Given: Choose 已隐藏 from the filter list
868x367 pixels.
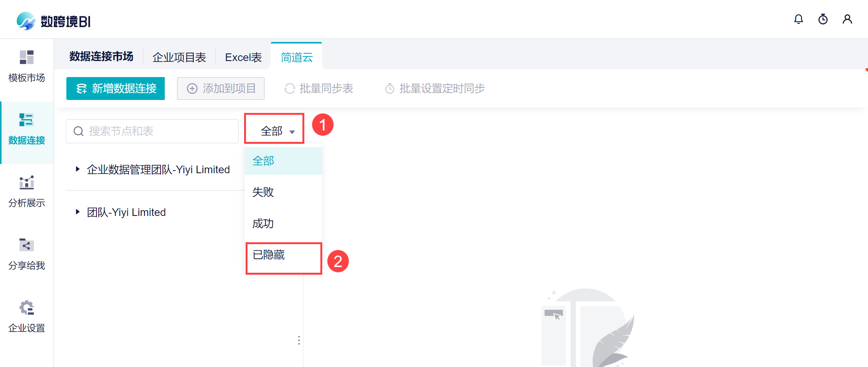Looking at the screenshot, I should point(268,255).
